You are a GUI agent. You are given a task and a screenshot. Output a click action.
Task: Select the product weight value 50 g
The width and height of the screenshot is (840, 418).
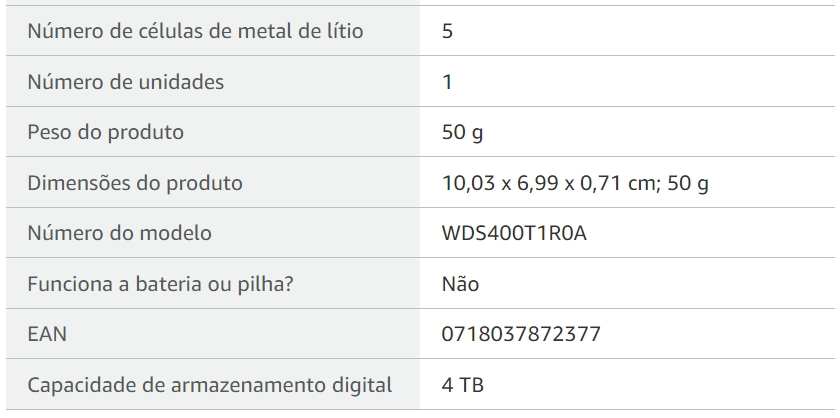(462, 132)
